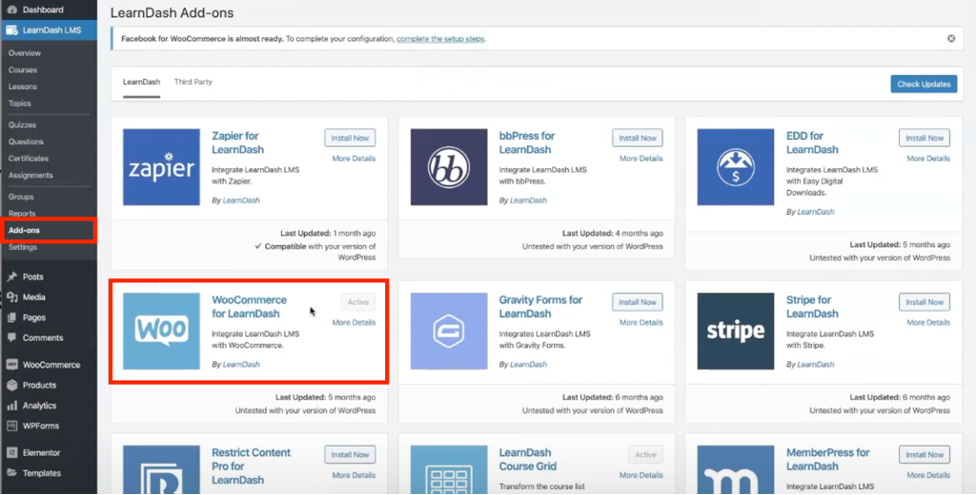977x495 pixels.
Task: Click the Elementor sidebar icon
Action: (x=12, y=453)
